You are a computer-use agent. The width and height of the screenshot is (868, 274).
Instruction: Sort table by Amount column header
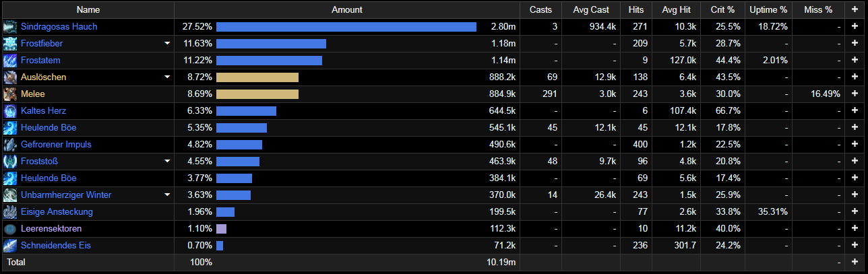coord(347,9)
